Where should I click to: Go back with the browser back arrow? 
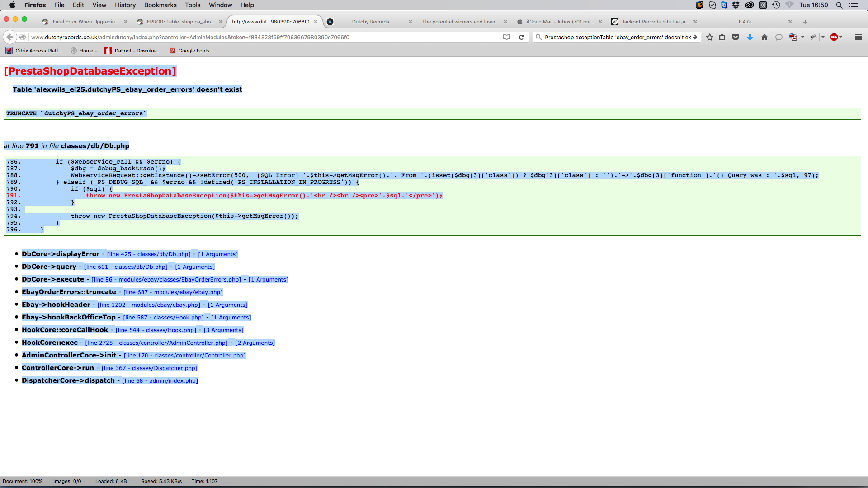pyautogui.click(x=10, y=37)
